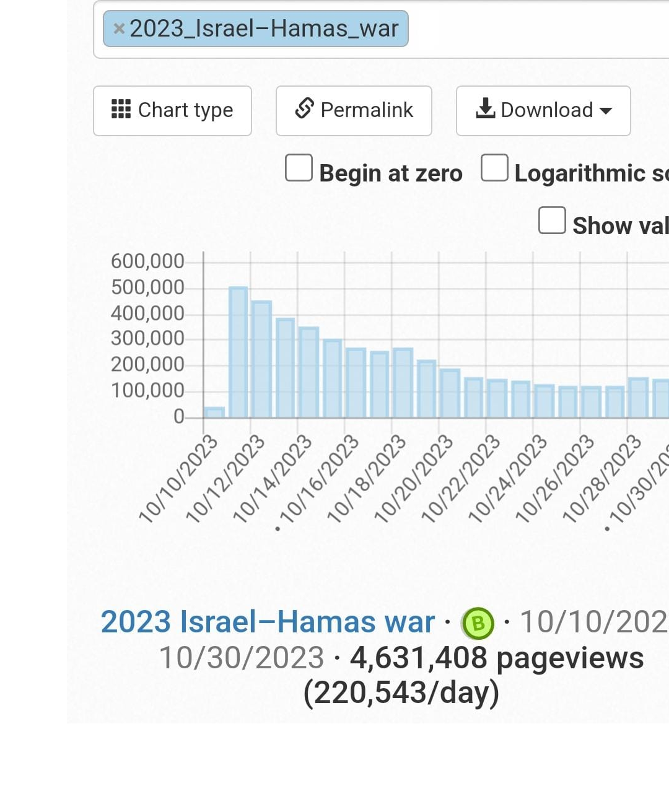This screenshot has width=669, height=812.
Task: Click the 600,000 y-axis label
Action: [x=147, y=261]
